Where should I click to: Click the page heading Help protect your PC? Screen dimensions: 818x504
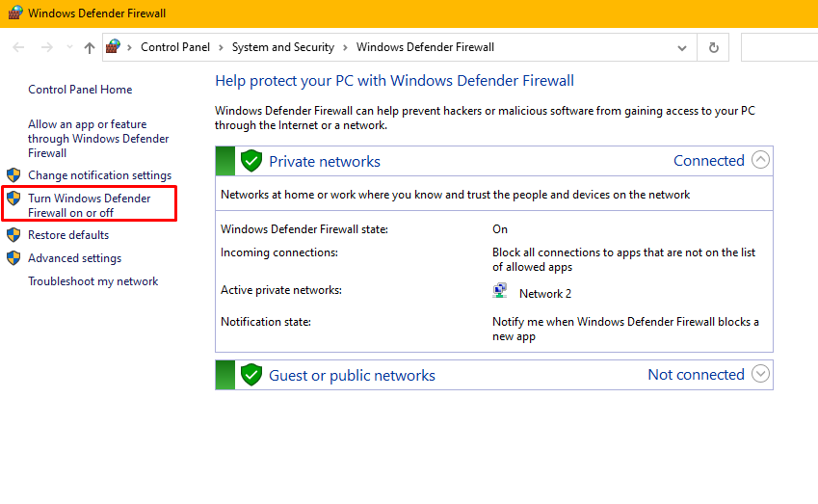point(394,81)
